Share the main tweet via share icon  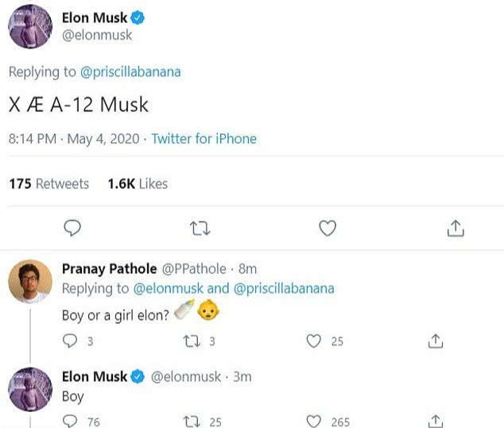coord(455,229)
